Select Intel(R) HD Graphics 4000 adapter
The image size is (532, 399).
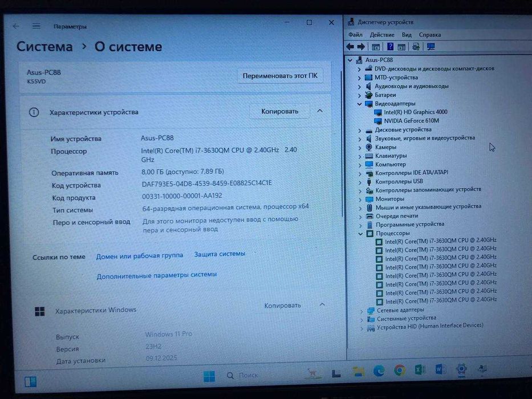(x=415, y=112)
